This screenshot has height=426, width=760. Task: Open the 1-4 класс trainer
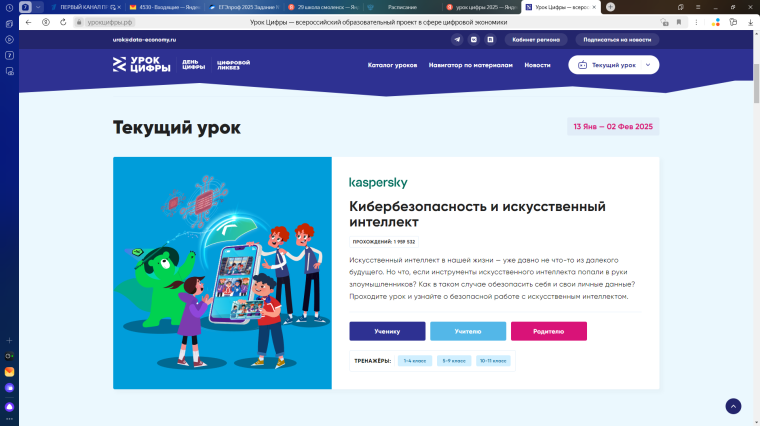point(415,361)
